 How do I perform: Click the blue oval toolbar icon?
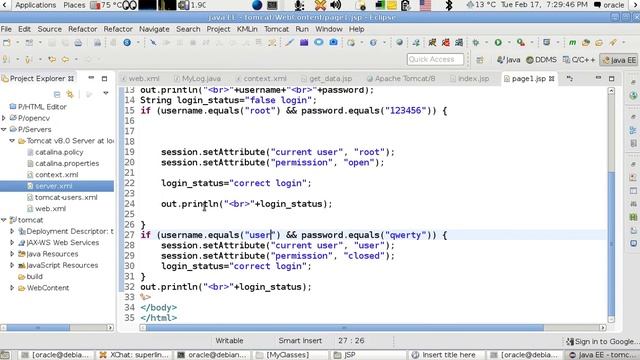(x=318, y=42)
